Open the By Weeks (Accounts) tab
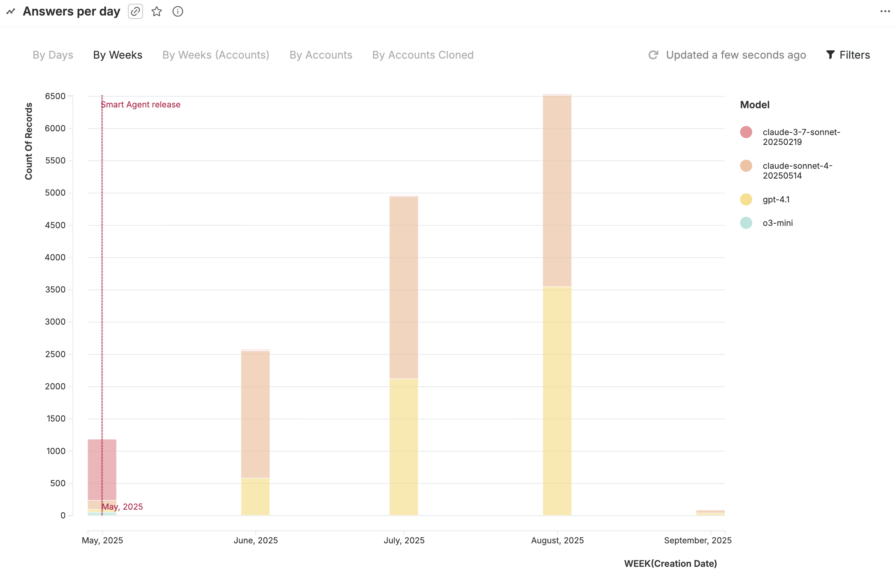896x588 pixels. pos(216,55)
